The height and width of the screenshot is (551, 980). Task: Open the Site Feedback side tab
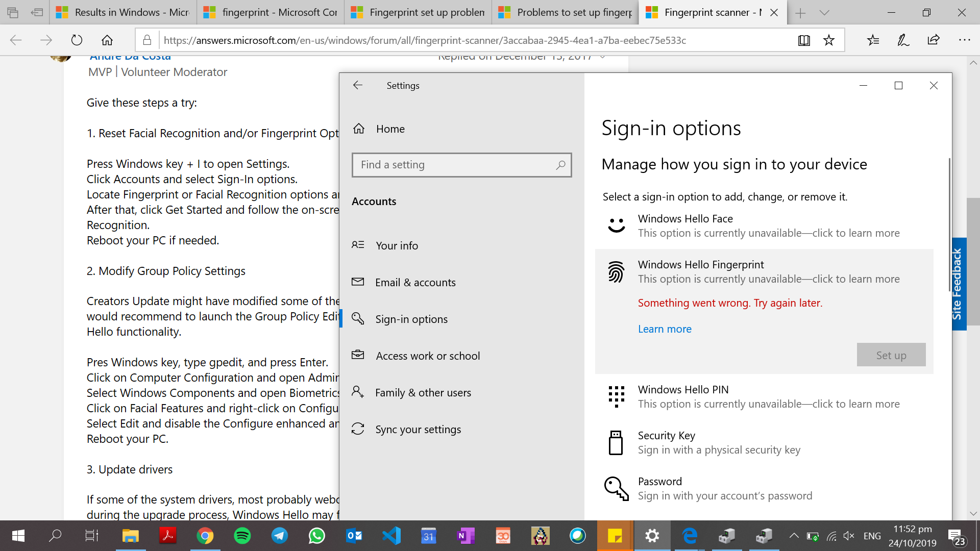tap(958, 284)
